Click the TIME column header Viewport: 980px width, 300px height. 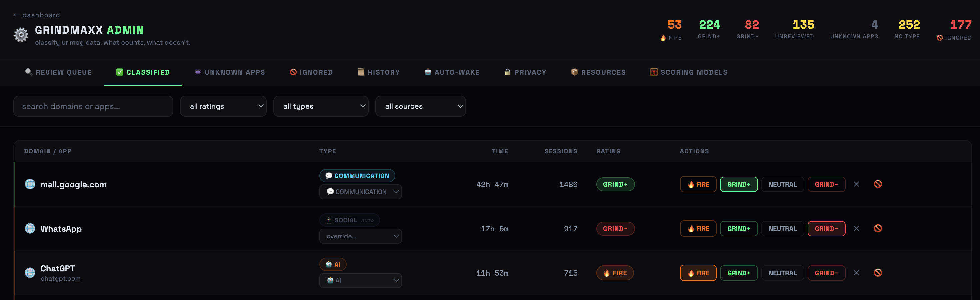point(500,151)
